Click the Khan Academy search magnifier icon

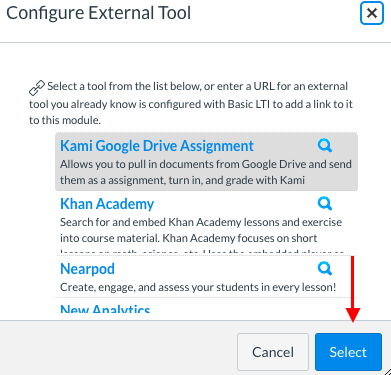325,203
